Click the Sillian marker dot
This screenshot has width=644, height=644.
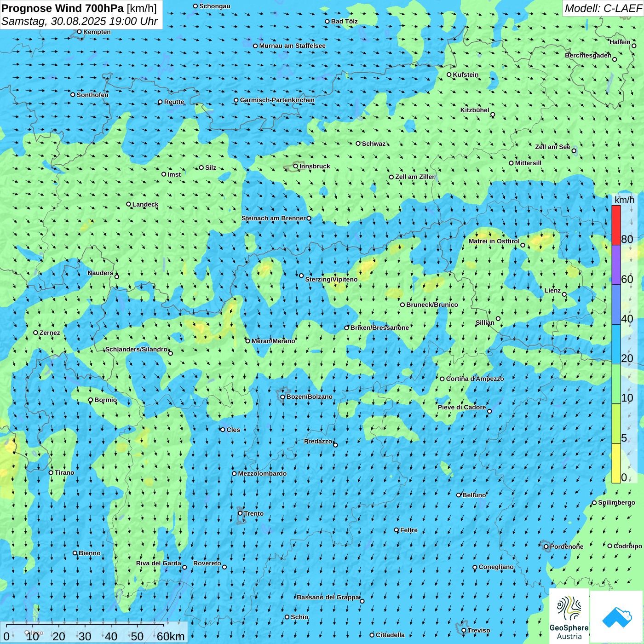point(498,318)
